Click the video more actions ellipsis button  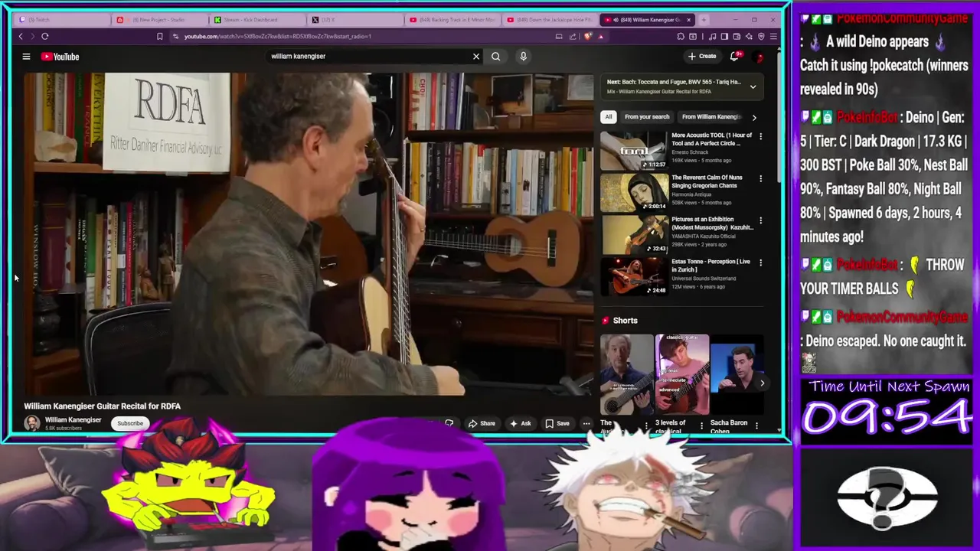(x=586, y=423)
